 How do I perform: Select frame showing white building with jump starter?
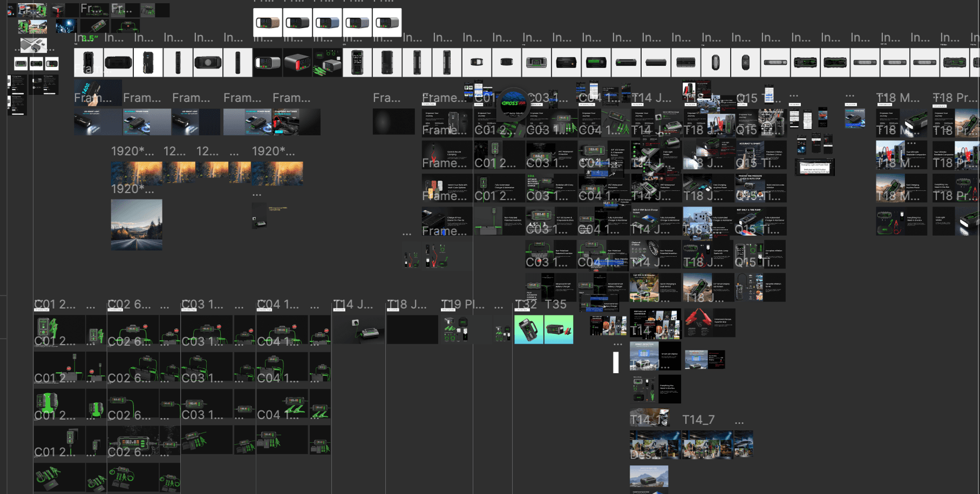708,221
